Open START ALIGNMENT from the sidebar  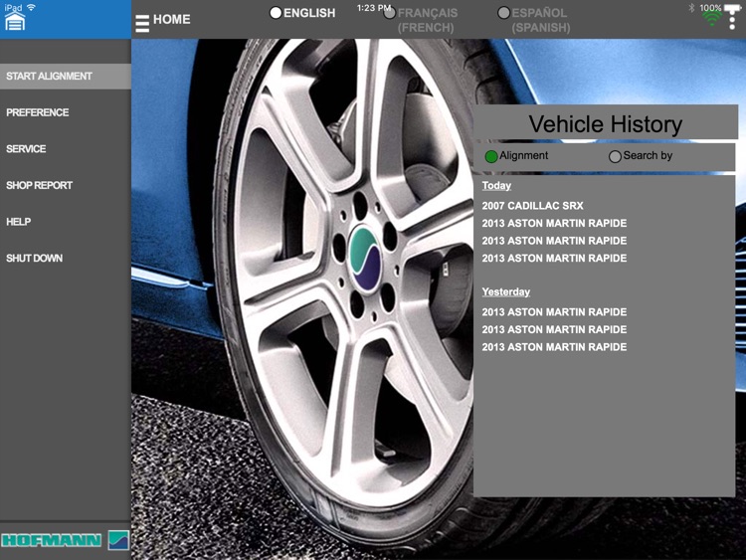[x=66, y=77]
